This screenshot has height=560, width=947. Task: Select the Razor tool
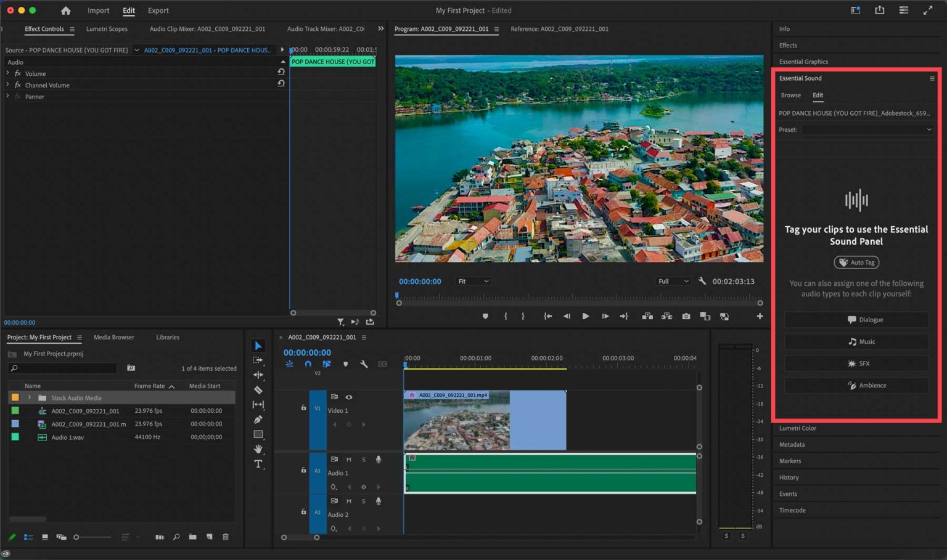(x=258, y=390)
